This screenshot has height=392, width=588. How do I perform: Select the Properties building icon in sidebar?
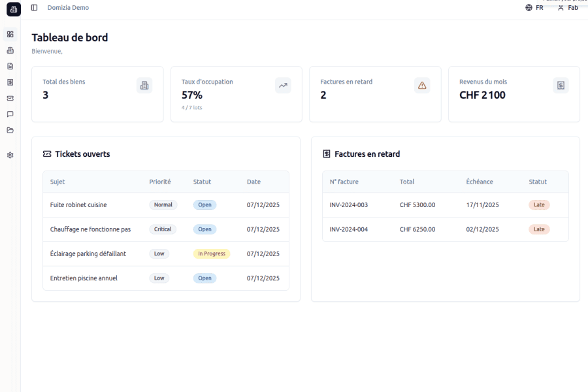pyautogui.click(x=9, y=50)
